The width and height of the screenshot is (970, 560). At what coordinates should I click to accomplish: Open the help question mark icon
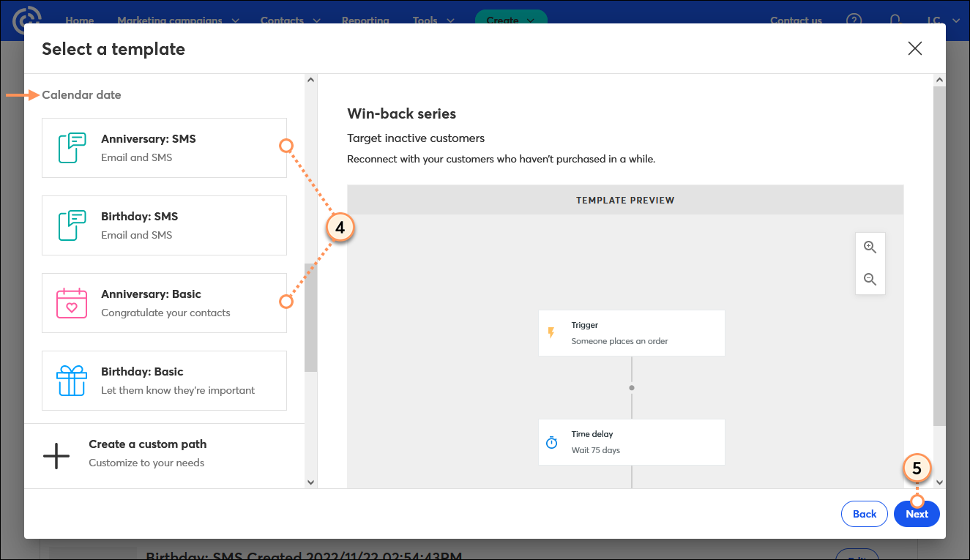pyautogui.click(x=854, y=20)
